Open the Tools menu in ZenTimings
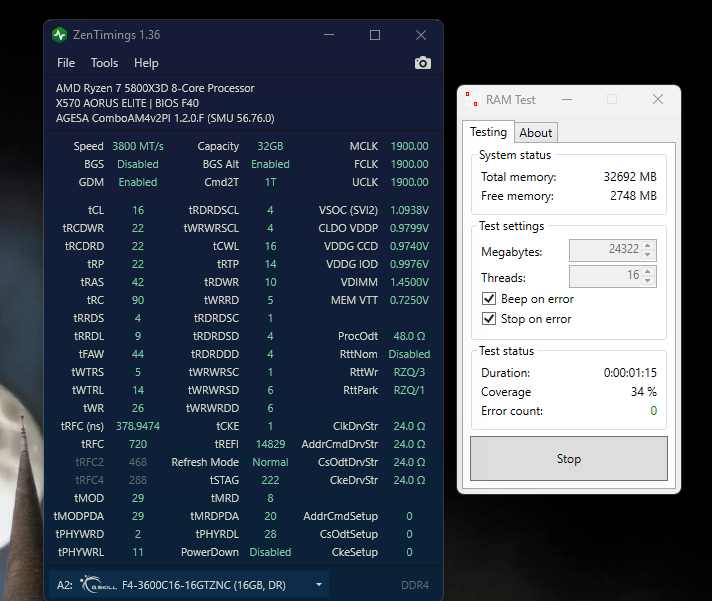This screenshot has height=601, width=712. 104,63
